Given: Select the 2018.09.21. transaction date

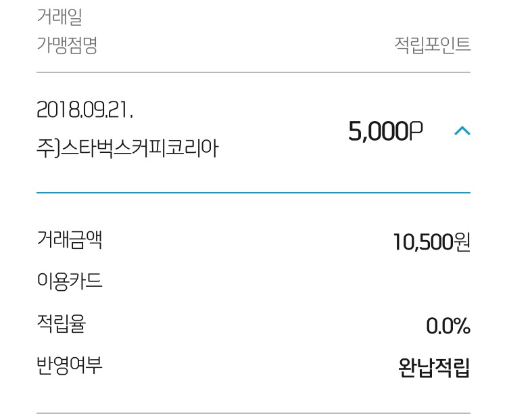Looking at the screenshot, I should (x=84, y=110).
